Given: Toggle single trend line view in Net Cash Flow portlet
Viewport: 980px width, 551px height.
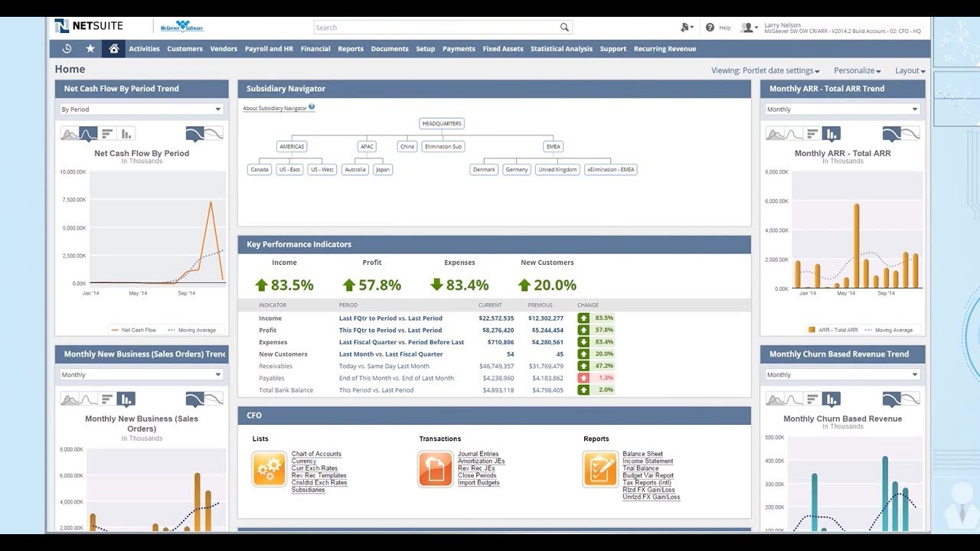Looking at the screenshot, I should 195,134.
